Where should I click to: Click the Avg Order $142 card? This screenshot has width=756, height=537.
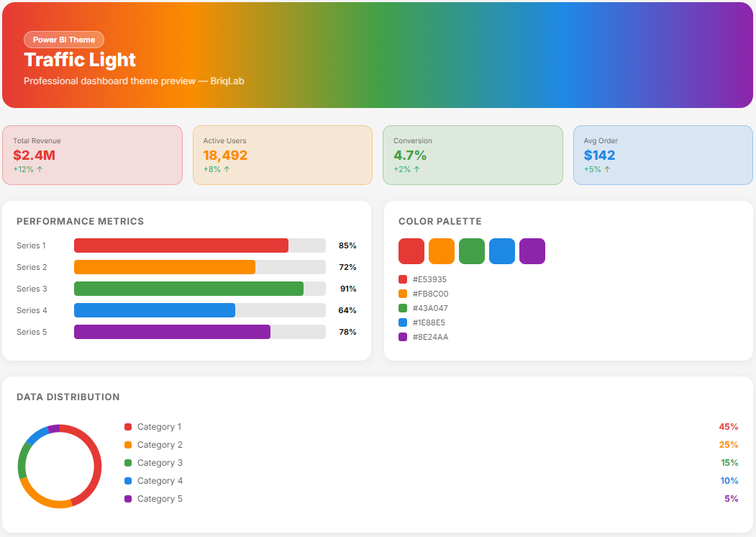[x=662, y=155]
